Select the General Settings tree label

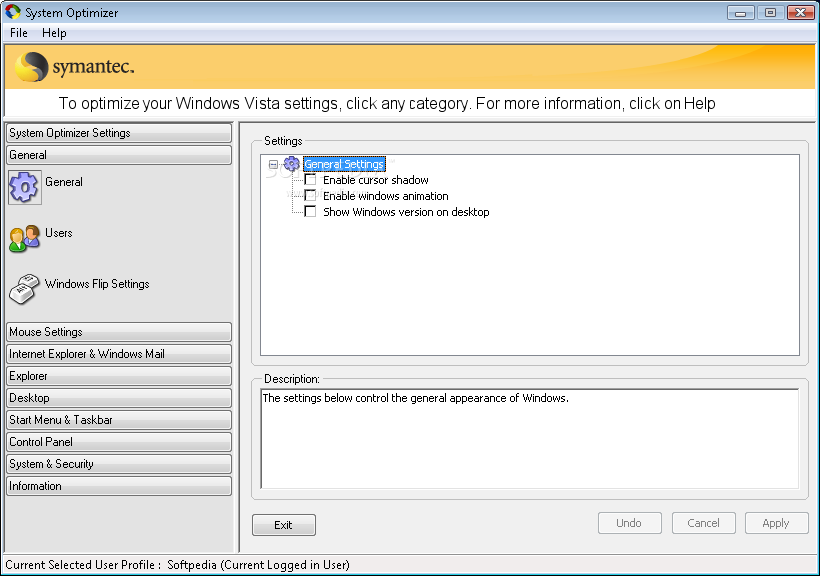pos(344,164)
